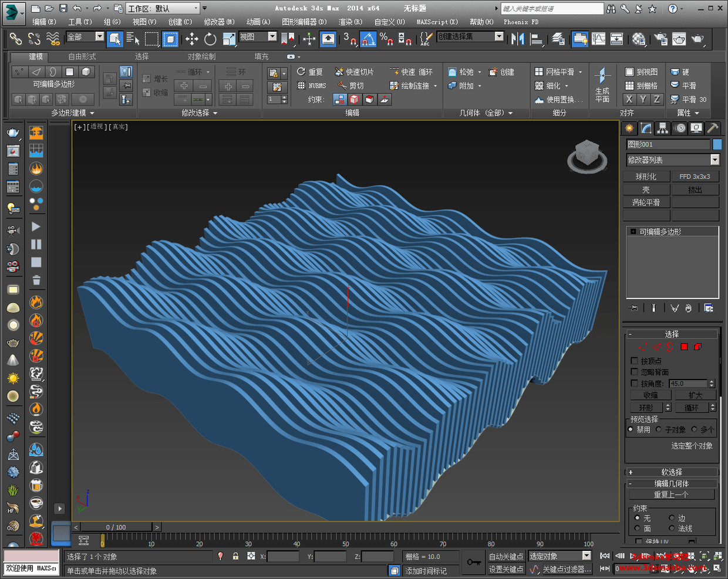Click the 自动关键点 button
The image size is (728, 579).
click(x=506, y=556)
